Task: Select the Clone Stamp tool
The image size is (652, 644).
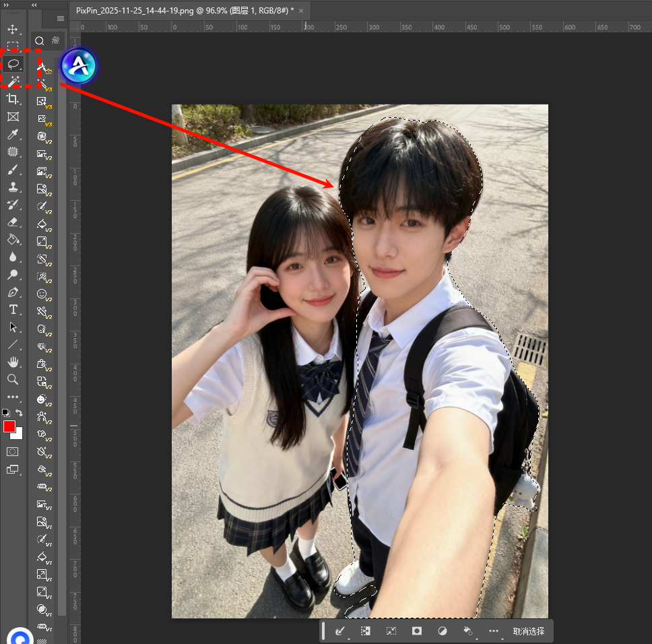Action: [x=13, y=187]
